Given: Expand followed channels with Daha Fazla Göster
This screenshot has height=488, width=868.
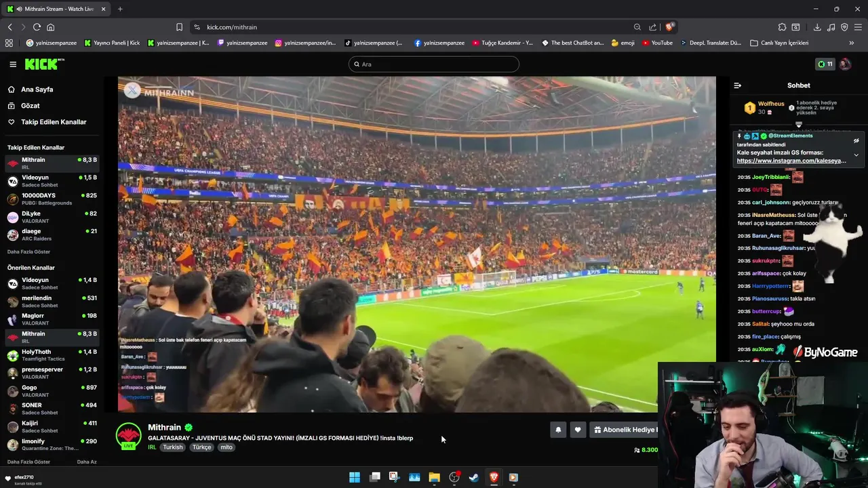Looking at the screenshot, I should [28, 252].
